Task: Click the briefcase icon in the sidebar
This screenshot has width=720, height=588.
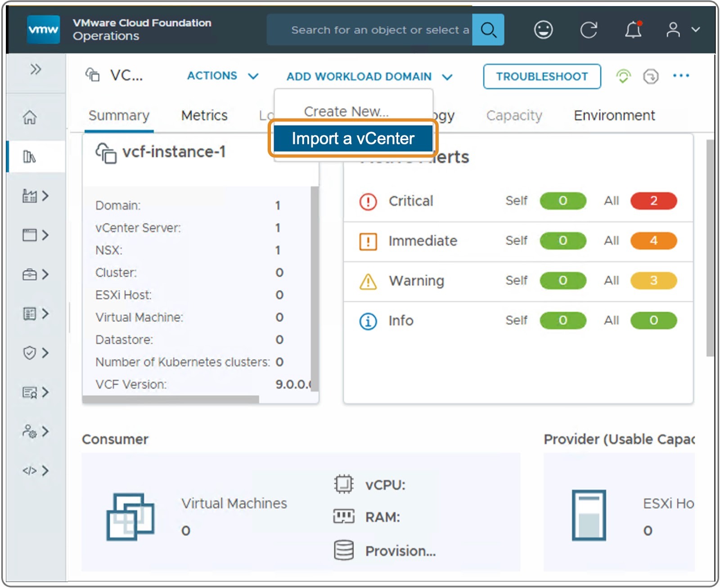Action: click(30, 274)
